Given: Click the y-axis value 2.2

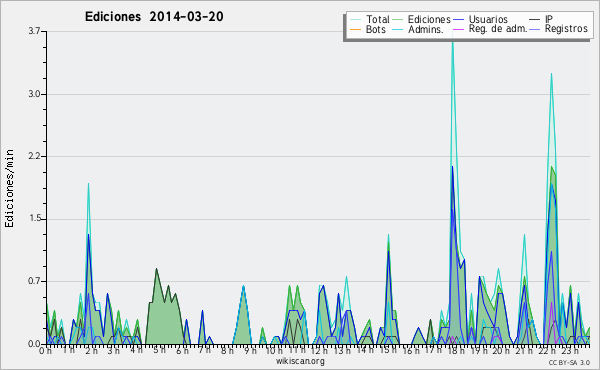Looking at the screenshot, I should pyautogui.click(x=34, y=156).
